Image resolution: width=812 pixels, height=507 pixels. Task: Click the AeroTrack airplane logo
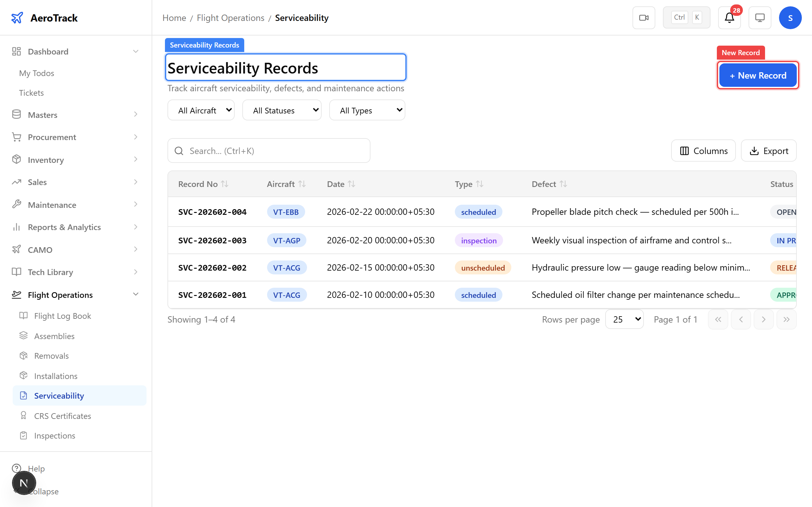(17, 18)
